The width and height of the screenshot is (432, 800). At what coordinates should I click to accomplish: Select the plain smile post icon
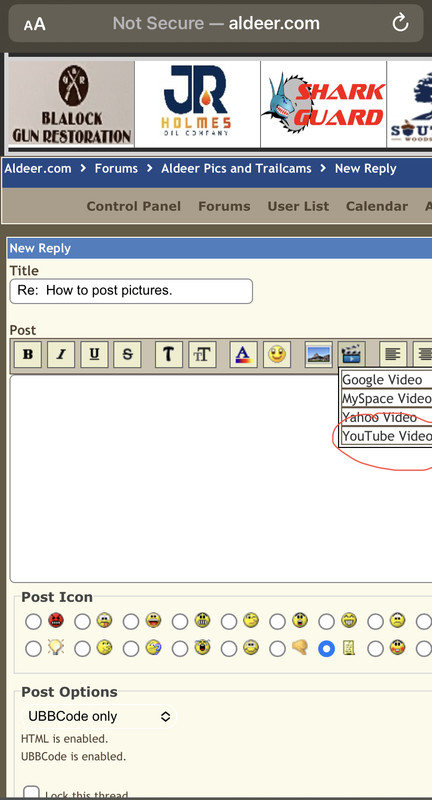point(228,648)
